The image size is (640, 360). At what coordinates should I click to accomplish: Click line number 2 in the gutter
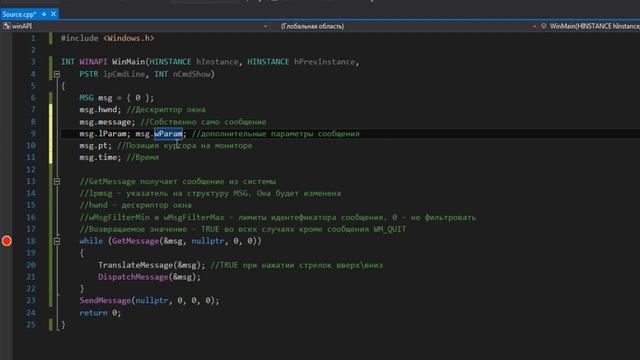(x=33, y=50)
